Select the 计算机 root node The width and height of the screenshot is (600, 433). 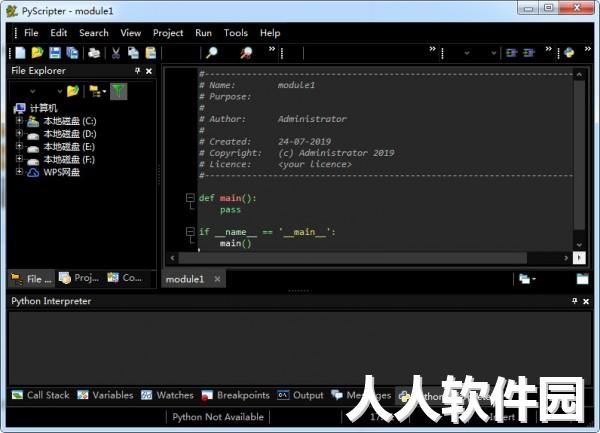click(43, 108)
